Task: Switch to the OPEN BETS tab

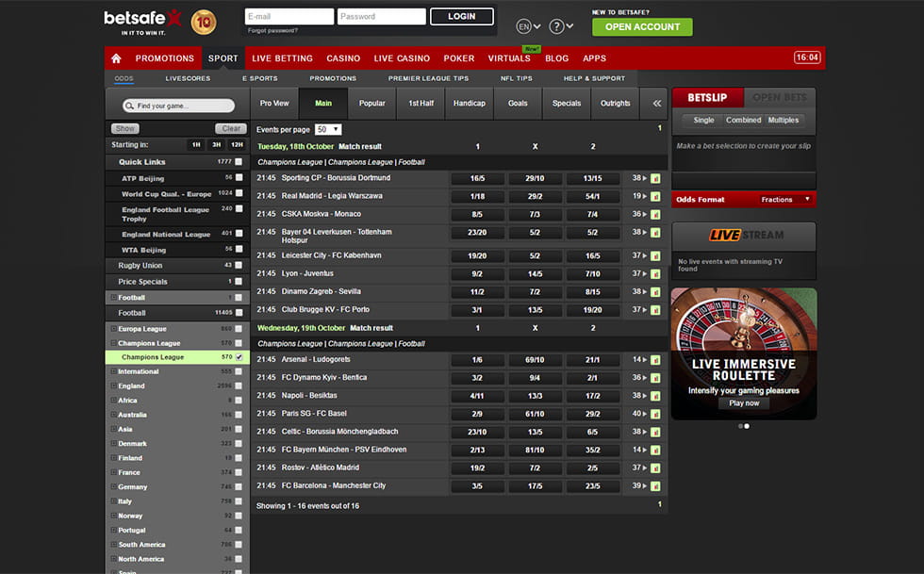Action: point(780,98)
